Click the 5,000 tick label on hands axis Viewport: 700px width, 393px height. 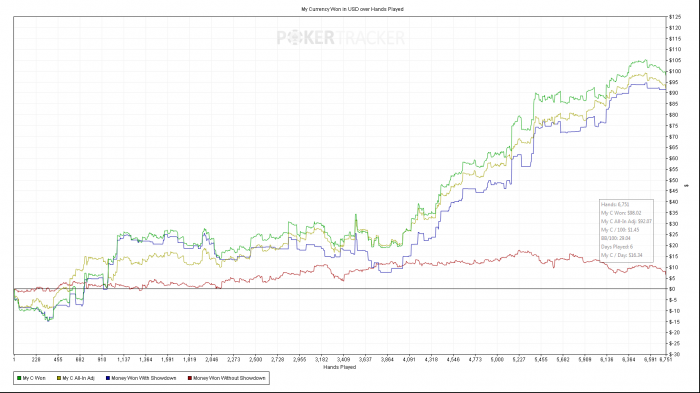tap(497, 360)
